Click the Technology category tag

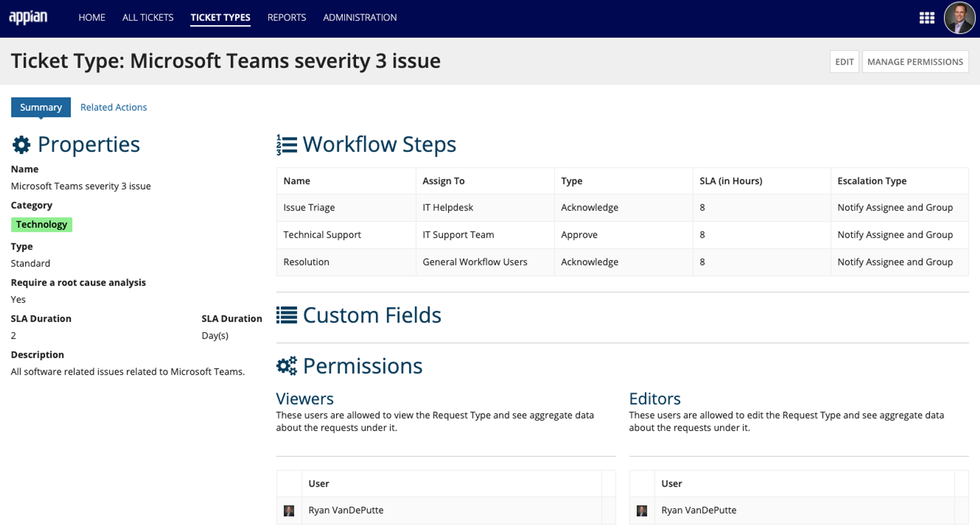pyautogui.click(x=41, y=224)
